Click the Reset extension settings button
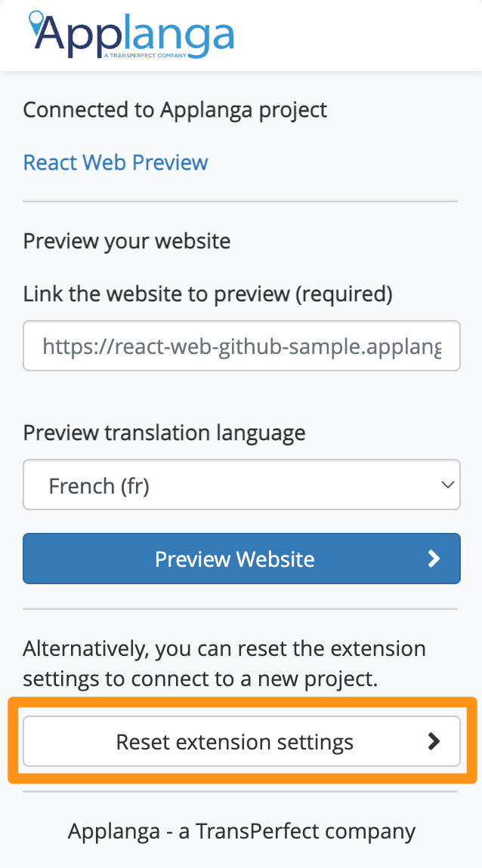The height and width of the screenshot is (868, 482). [242, 741]
